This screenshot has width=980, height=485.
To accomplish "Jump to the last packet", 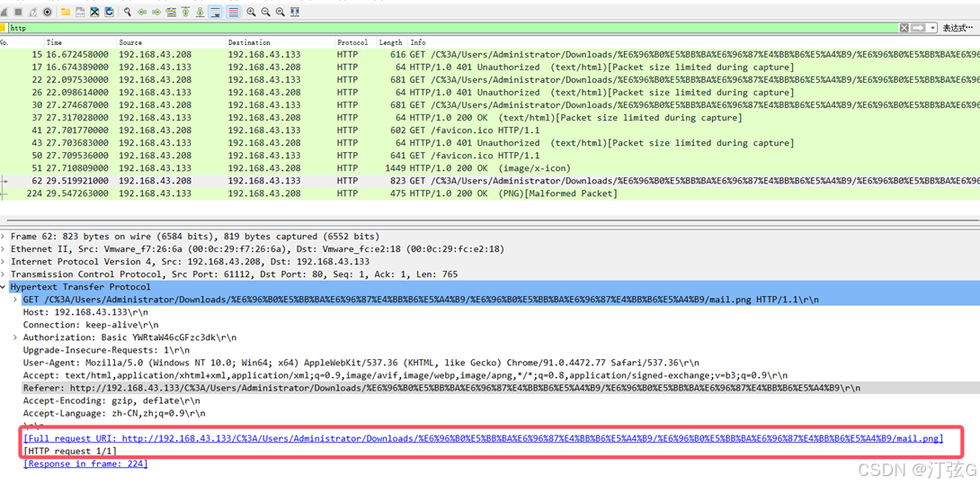I will click(200, 12).
